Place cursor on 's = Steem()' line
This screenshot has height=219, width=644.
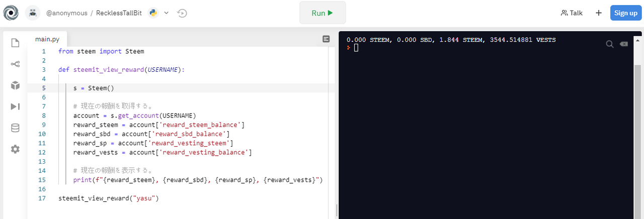coord(94,88)
